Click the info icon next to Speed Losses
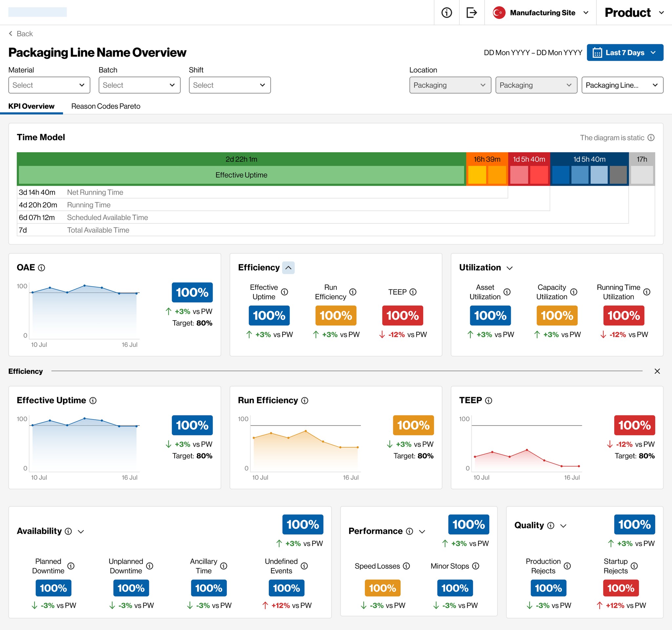Image resolution: width=672 pixels, height=630 pixels. 406,566
